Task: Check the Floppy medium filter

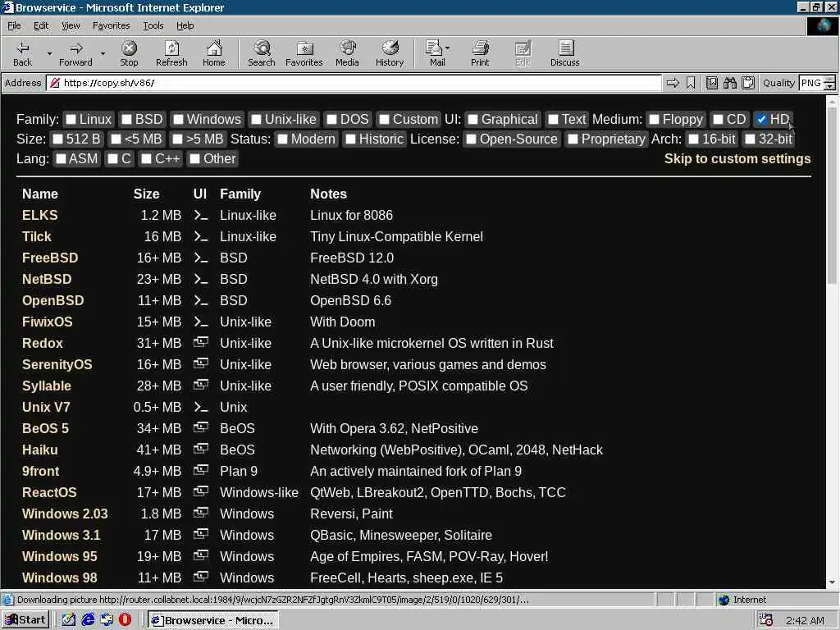Action: [x=654, y=120]
